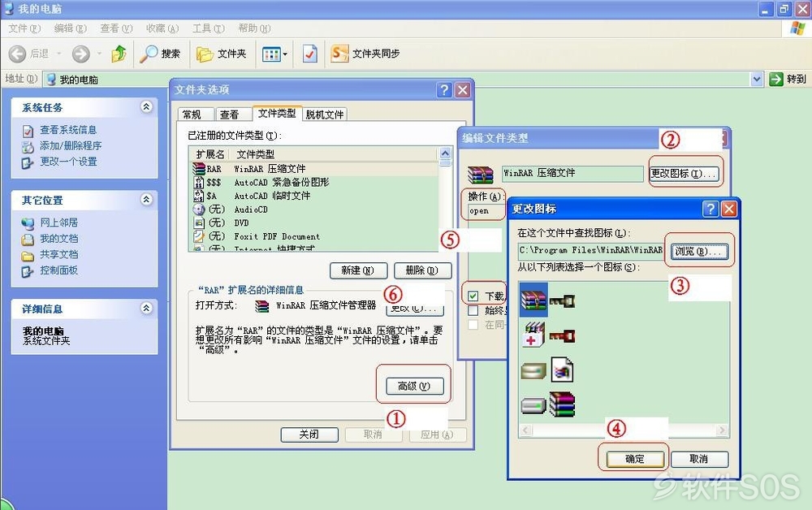Click 关闭 in the 文件夹选项 dialog

pyautogui.click(x=309, y=435)
